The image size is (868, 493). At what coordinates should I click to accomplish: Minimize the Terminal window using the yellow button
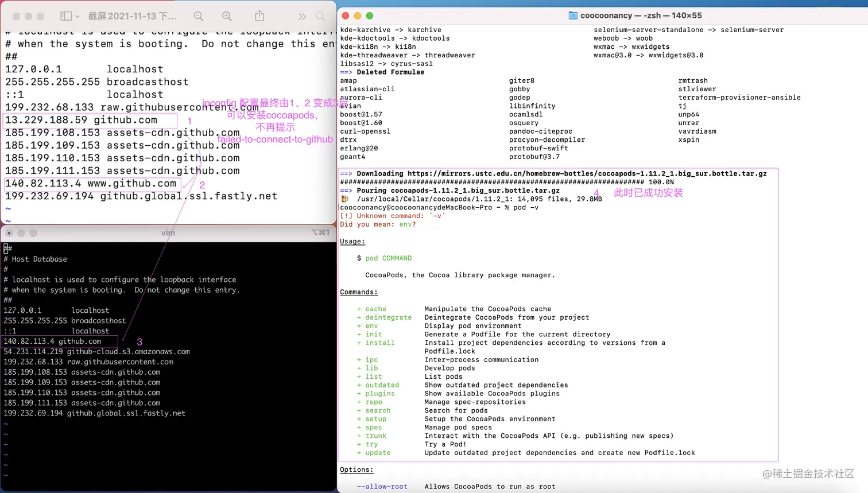[358, 15]
